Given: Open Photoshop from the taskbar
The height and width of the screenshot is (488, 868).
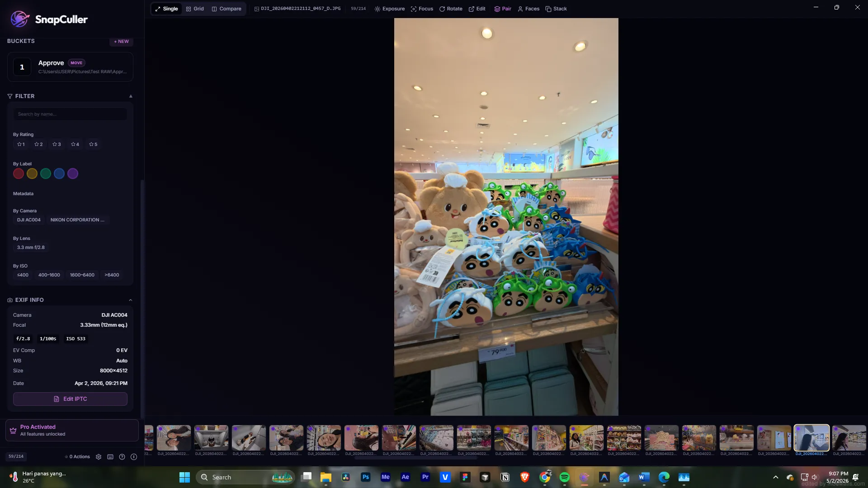Looking at the screenshot, I should coord(366,477).
